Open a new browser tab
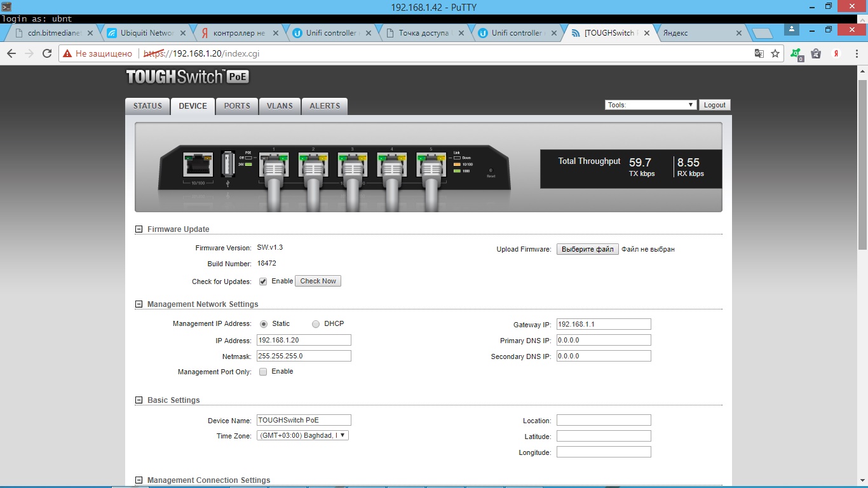Viewport: 868px width, 488px height. [762, 33]
